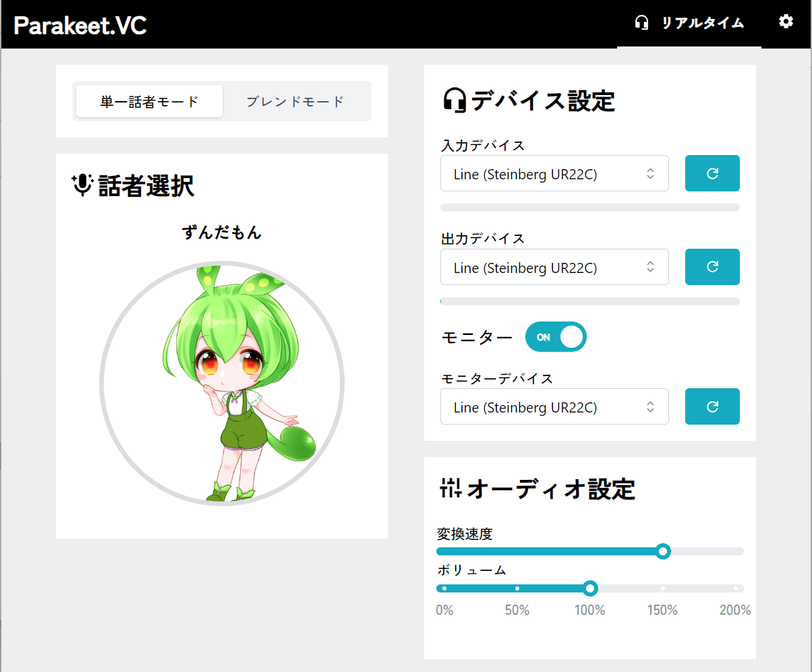Refresh the monitor device list
The width and height of the screenshot is (812, 672).
(x=712, y=406)
